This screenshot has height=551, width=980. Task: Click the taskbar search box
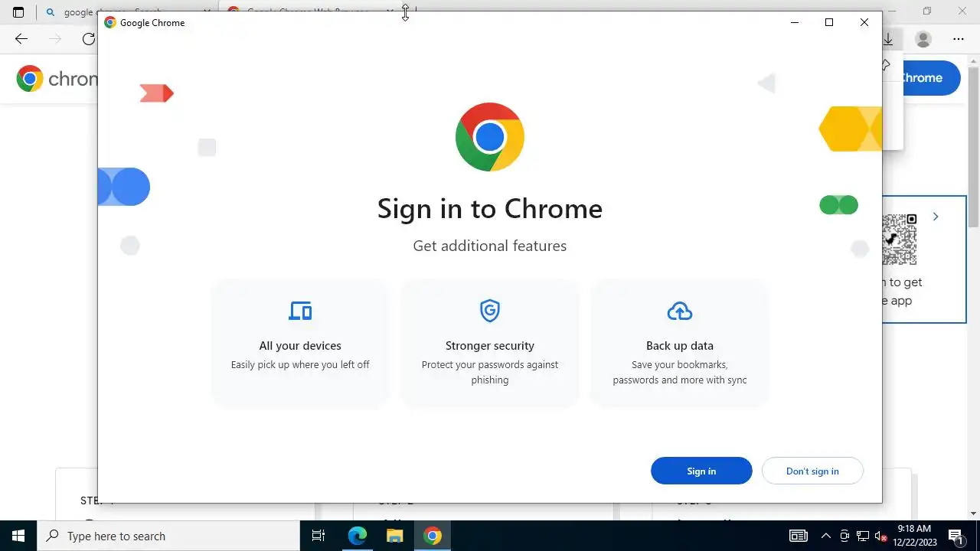pos(168,536)
